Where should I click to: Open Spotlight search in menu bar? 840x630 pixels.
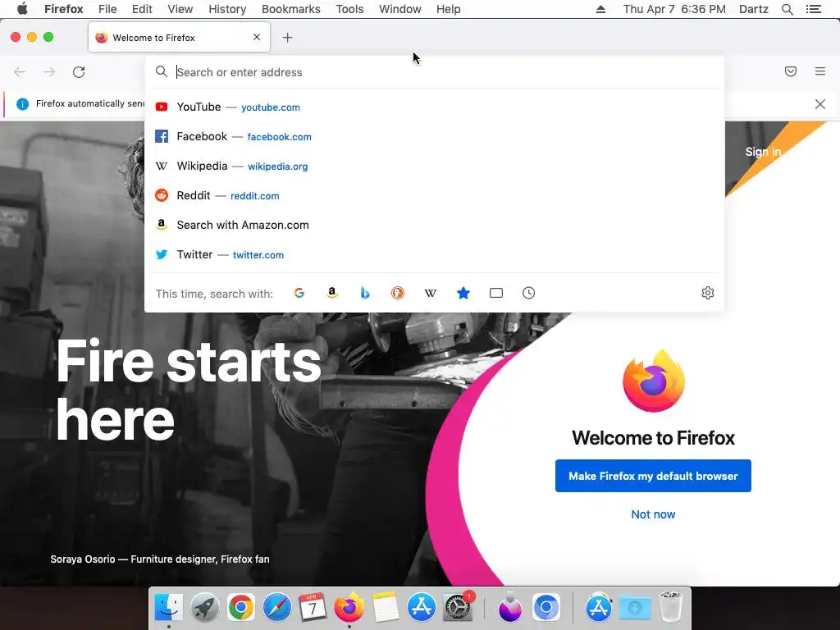pyautogui.click(x=787, y=9)
